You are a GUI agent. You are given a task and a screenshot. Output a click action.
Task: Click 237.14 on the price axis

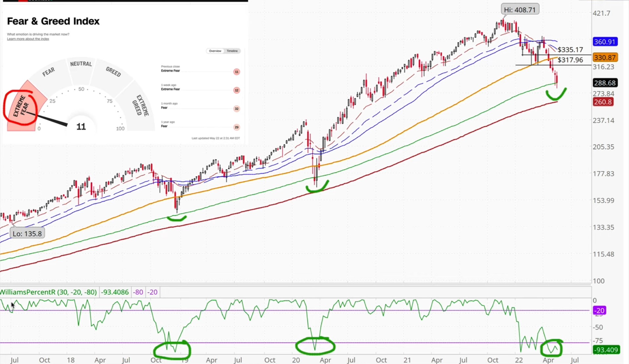[x=603, y=120]
